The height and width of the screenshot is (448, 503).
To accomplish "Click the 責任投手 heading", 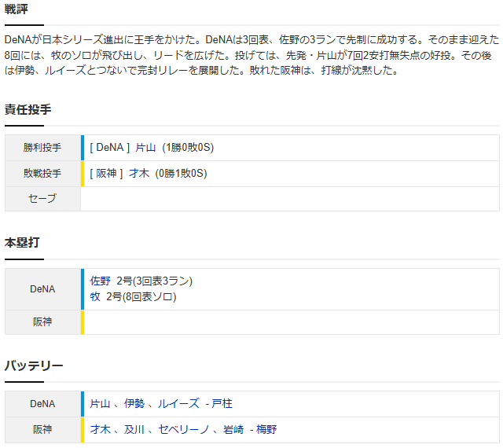I will (x=28, y=110).
